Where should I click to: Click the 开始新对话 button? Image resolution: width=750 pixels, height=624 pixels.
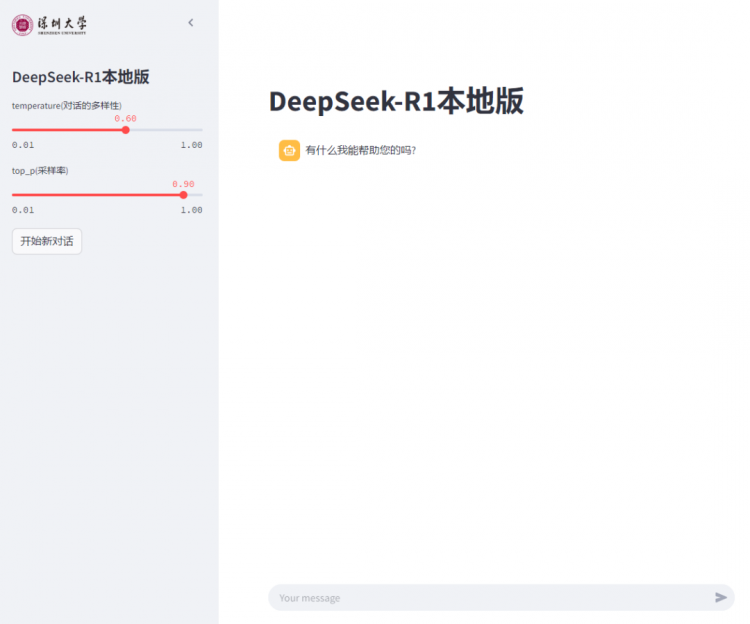(x=47, y=241)
